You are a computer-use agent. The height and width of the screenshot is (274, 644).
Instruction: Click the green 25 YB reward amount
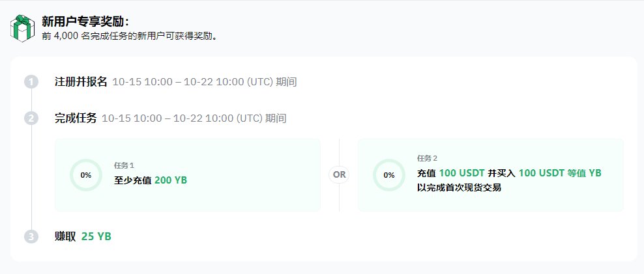point(96,237)
